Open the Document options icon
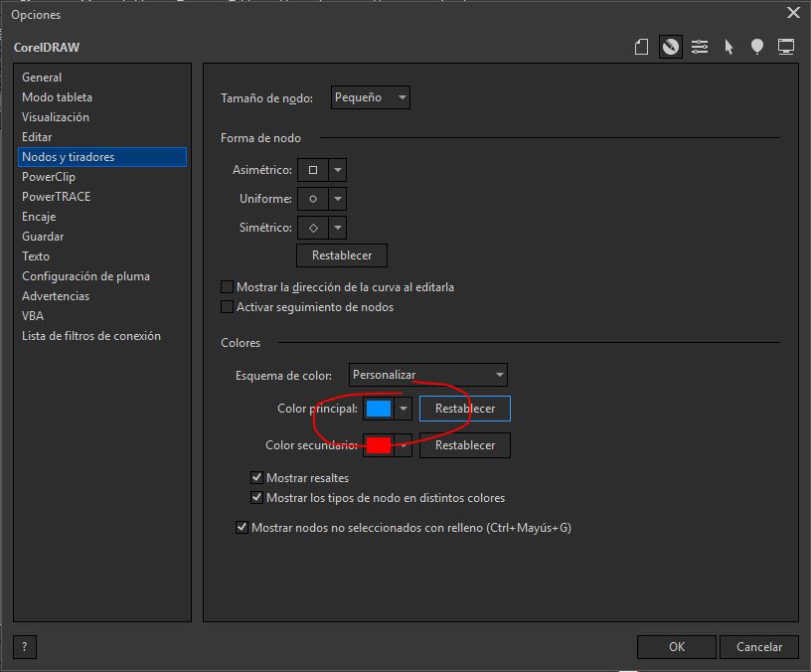Viewport: 811px width, 672px height. pyautogui.click(x=641, y=47)
